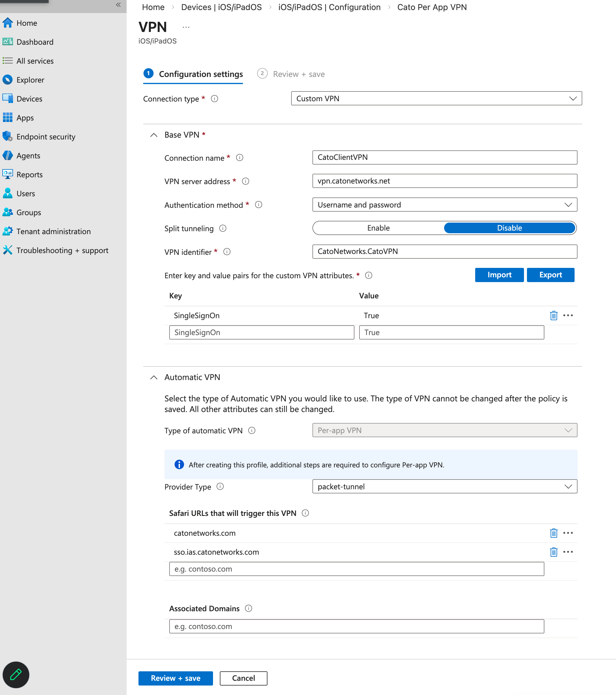616x695 pixels.
Task: Open more options for the SingleSignOn row
Action: click(x=568, y=316)
